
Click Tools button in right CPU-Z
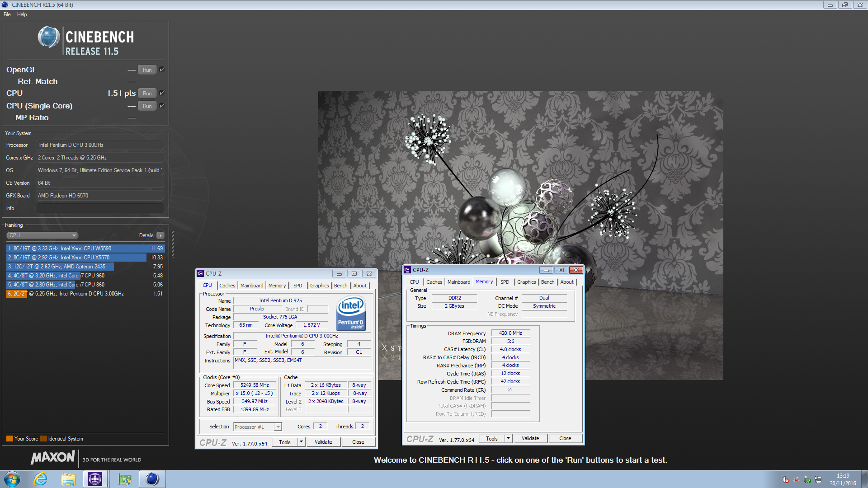click(x=492, y=439)
